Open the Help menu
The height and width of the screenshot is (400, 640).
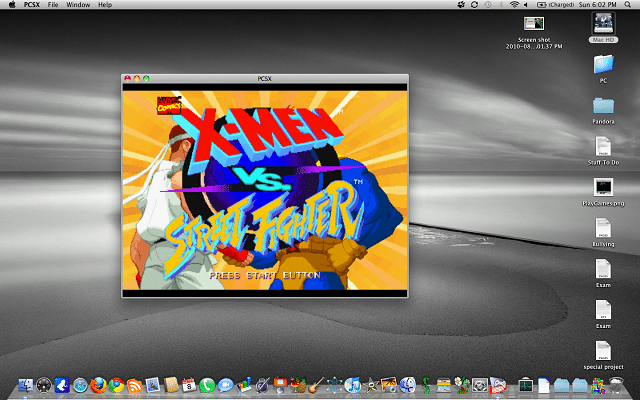105,5
